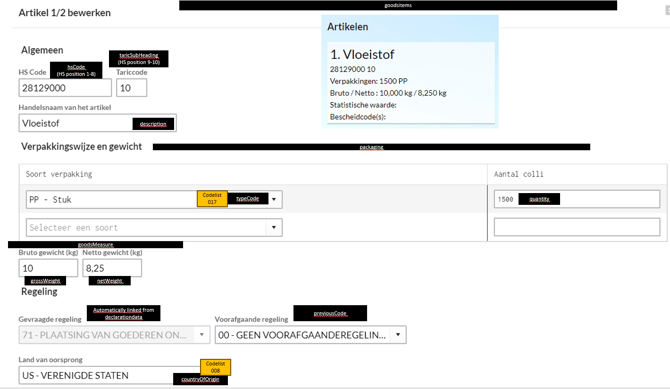Click the '28129000 10' code in article card

coord(353,69)
